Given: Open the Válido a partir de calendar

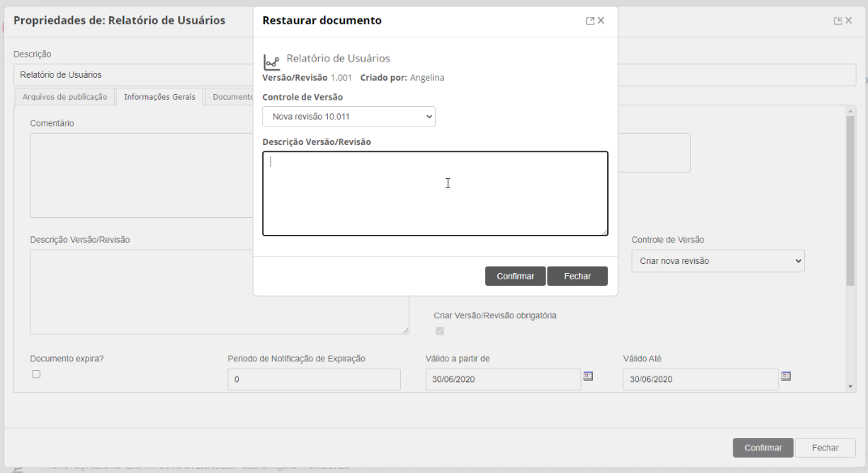Looking at the screenshot, I should tap(588, 376).
